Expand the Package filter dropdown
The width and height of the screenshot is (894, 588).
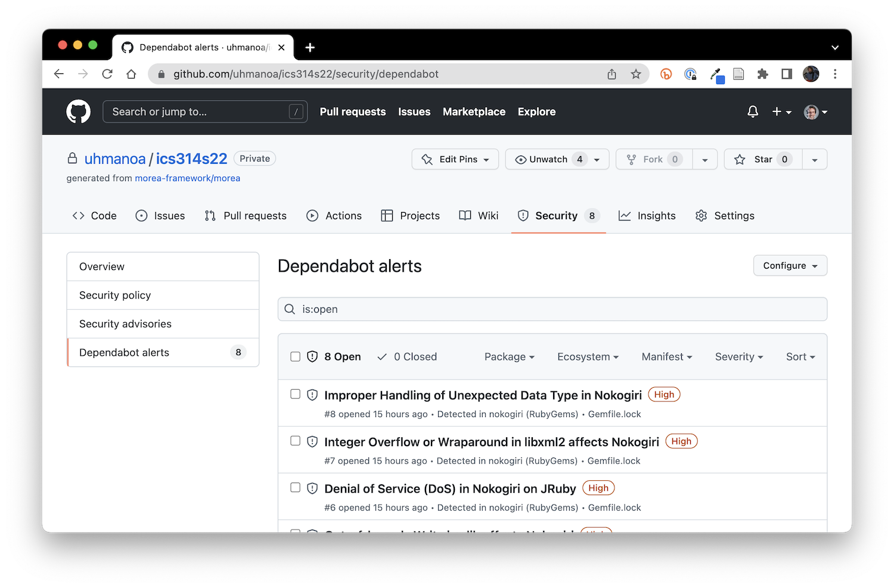coord(510,356)
